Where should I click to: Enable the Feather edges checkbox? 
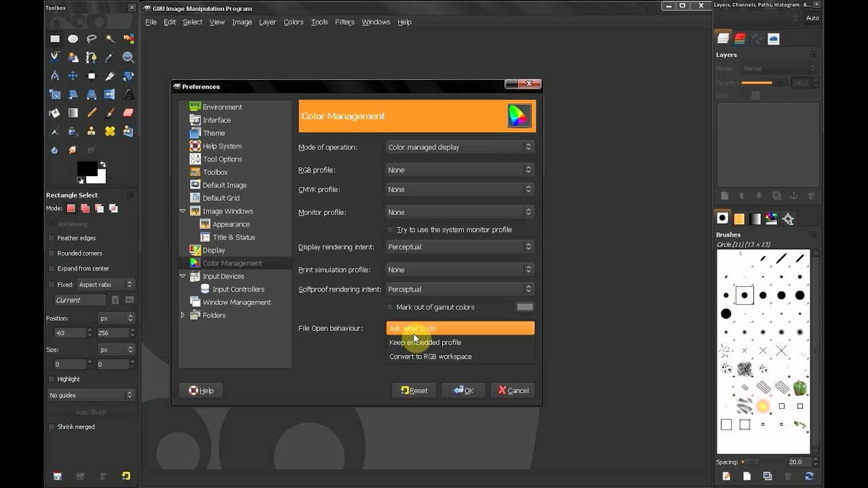tap(52, 238)
